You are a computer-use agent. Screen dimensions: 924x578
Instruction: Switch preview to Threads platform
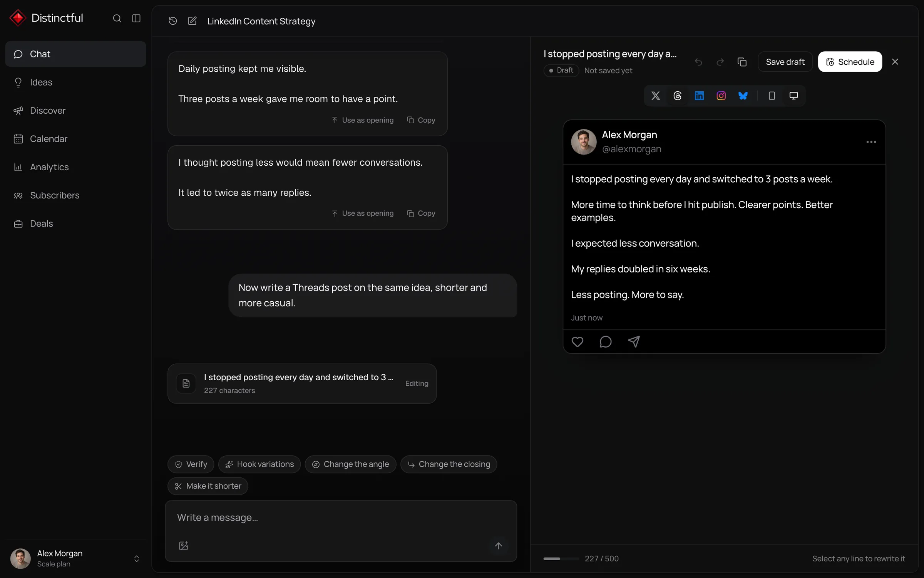[x=678, y=96]
